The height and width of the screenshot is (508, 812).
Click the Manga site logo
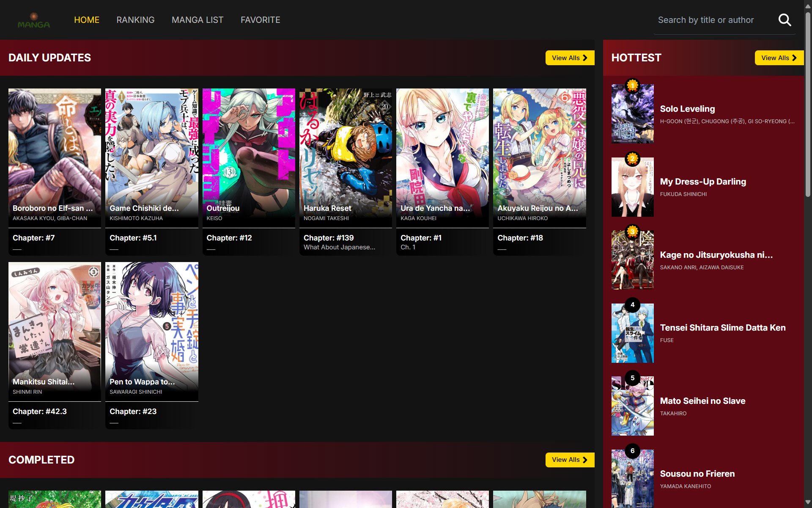point(34,20)
